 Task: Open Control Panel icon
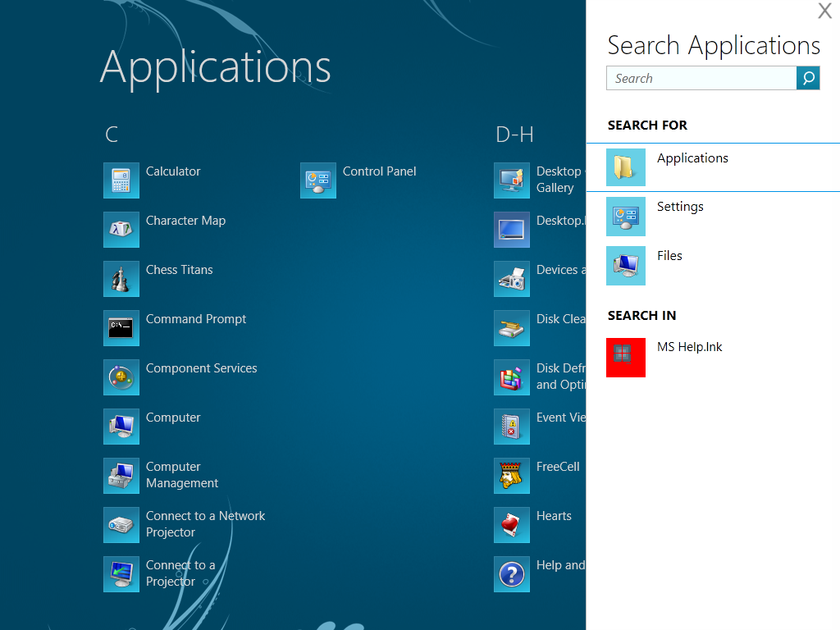pyautogui.click(x=318, y=180)
